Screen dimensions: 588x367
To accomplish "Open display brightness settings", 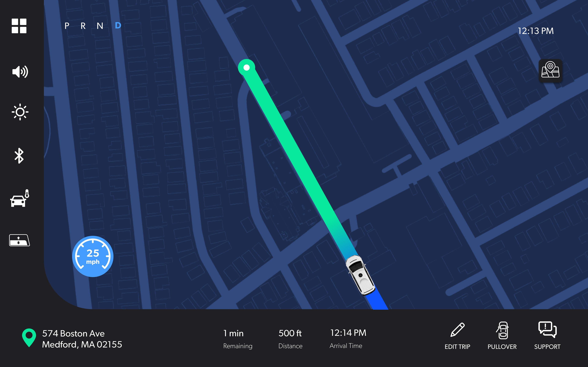I will pos(20,112).
